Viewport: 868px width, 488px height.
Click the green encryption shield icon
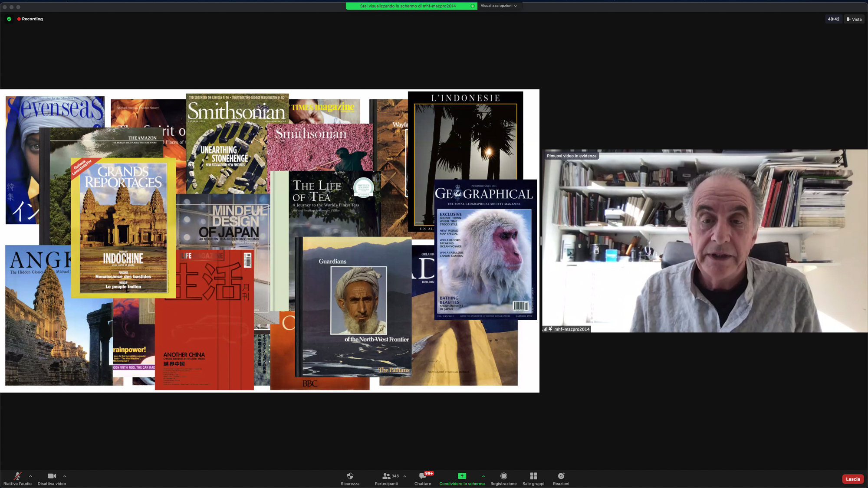9,19
